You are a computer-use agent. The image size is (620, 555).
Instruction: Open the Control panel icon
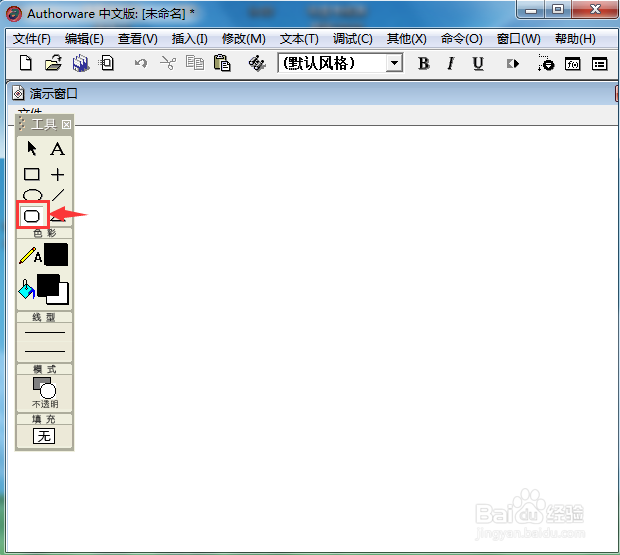pos(546,63)
